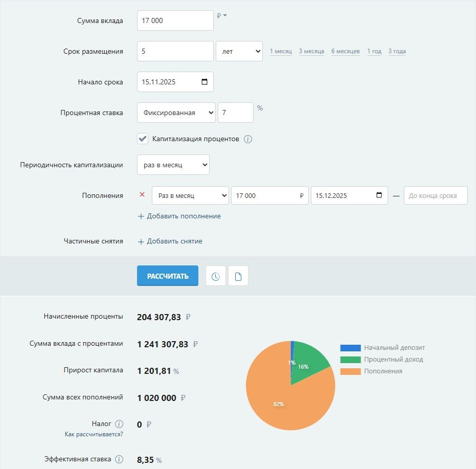Remove replenishment row with red cross
The height and width of the screenshot is (469, 476).
(142, 194)
